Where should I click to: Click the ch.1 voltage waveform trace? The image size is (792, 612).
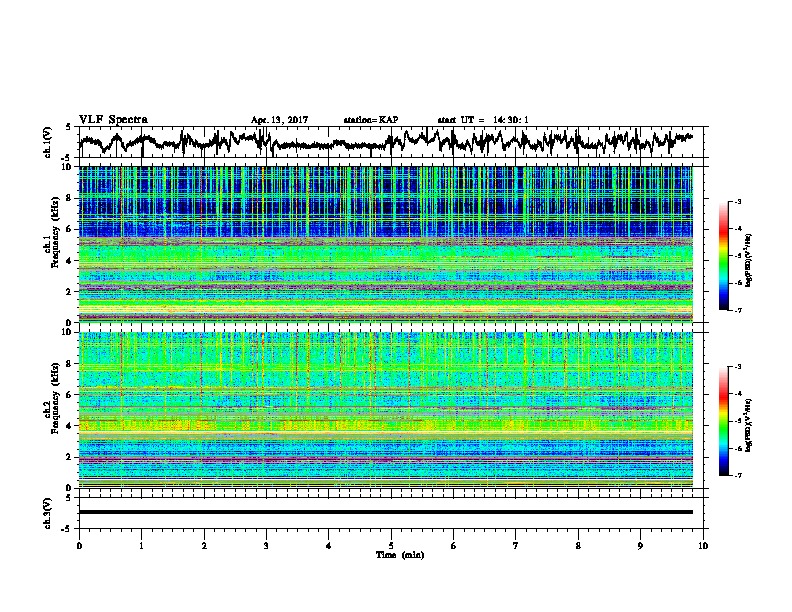click(385, 141)
